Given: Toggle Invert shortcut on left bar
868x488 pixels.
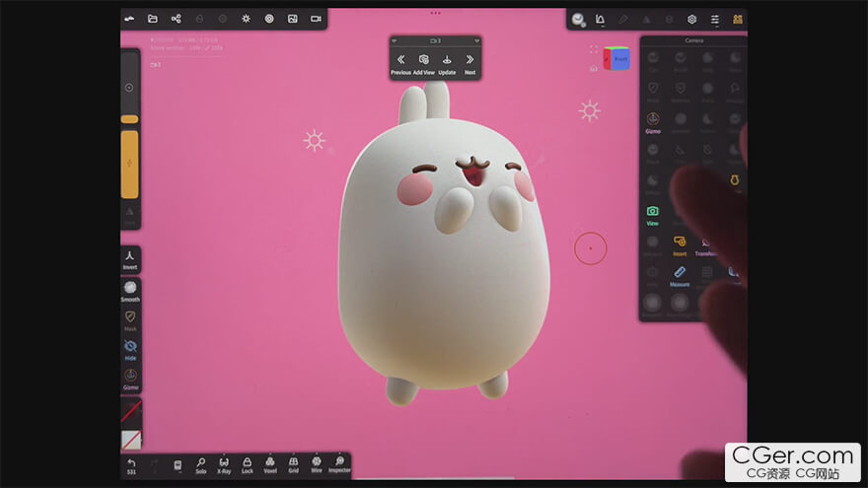Looking at the screenshot, I should [x=130, y=259].
